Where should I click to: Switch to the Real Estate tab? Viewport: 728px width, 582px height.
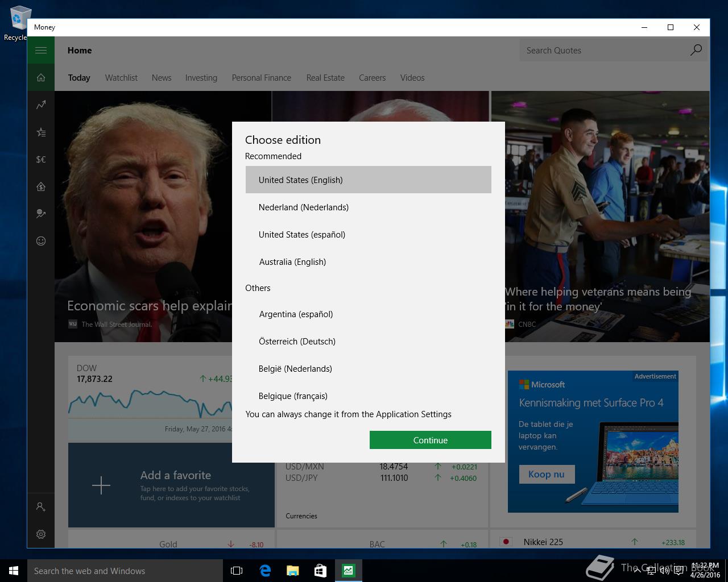pyautogui.click(x=325, y=78)
